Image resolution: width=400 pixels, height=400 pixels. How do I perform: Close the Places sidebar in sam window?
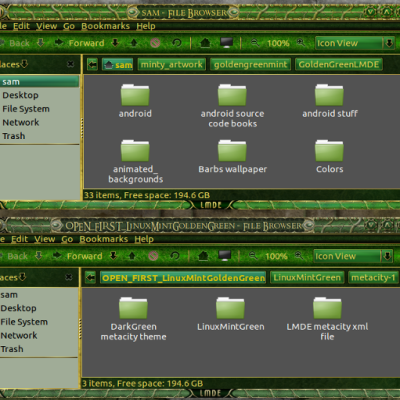(70, 64)
